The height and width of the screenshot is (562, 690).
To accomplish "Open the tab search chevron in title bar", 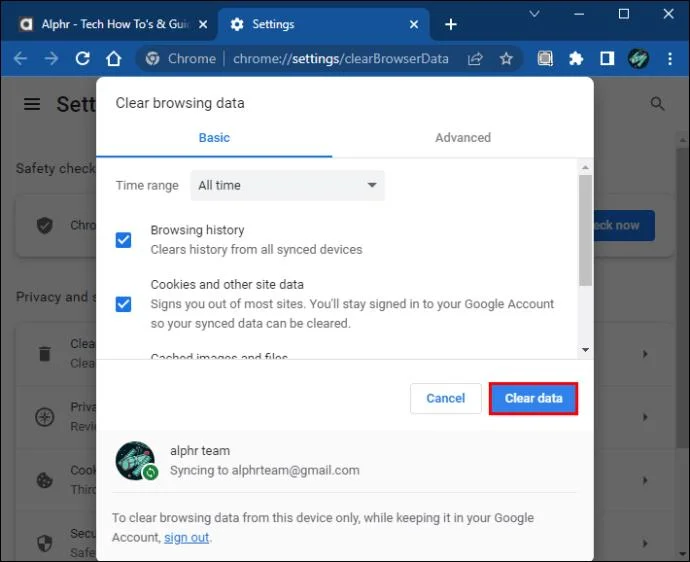I will tap(534, 14).
